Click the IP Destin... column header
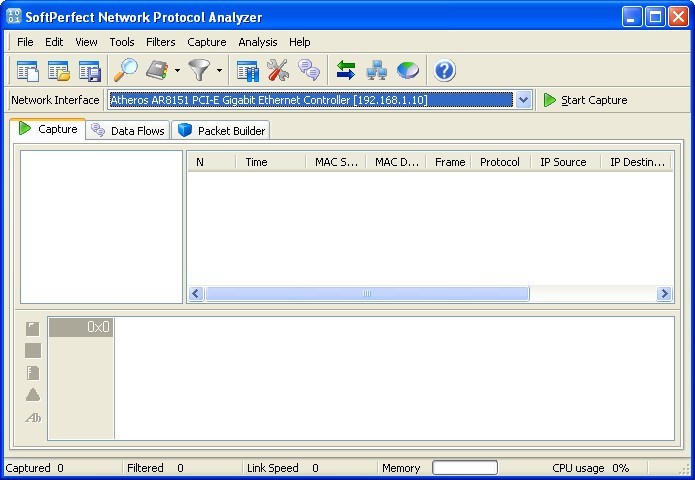Screen dimensions: 695x480 636,162
